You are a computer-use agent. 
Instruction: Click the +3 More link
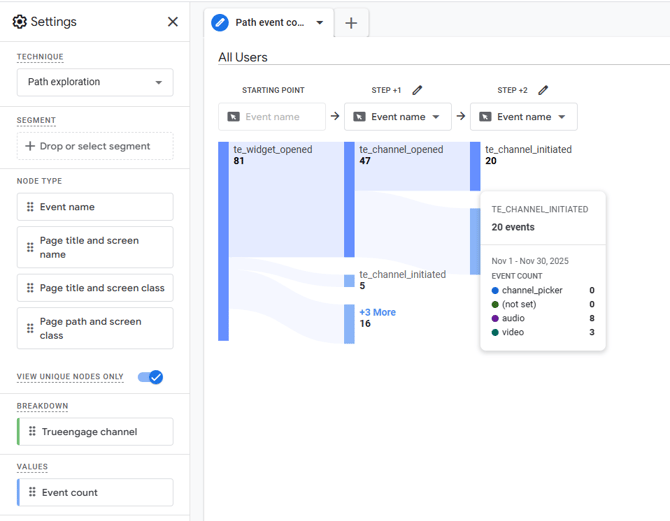click(x=377, y=312)
